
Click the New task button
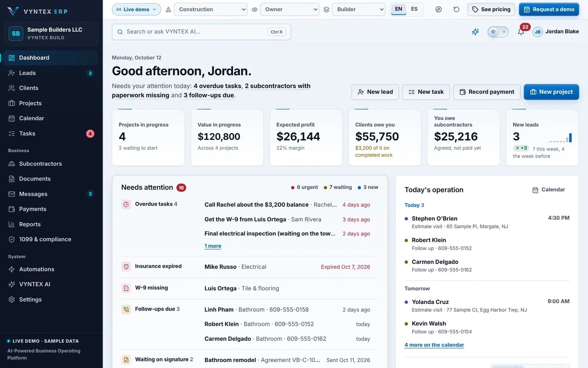426,92
